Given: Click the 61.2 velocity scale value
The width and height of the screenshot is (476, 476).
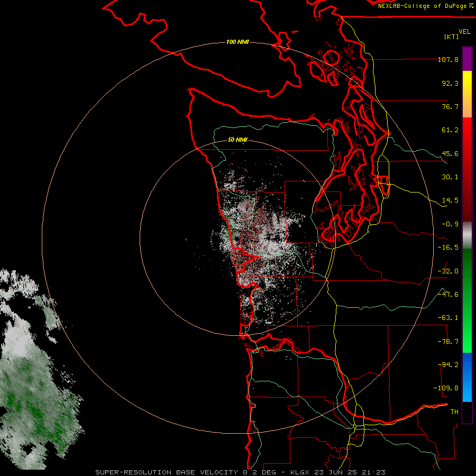Looking at the screenshot, I should click(450, 130).
